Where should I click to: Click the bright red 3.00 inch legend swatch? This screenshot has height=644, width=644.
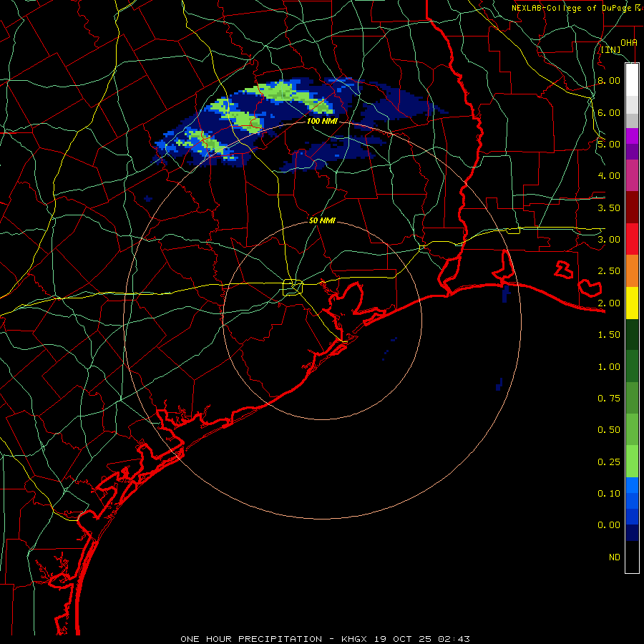point(632,239)
